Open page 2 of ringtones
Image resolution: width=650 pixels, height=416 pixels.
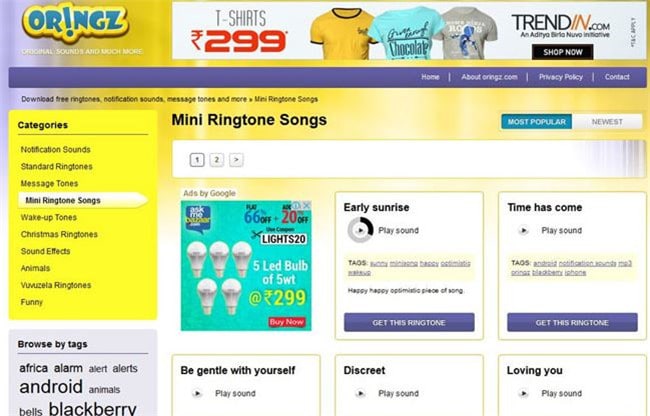click(x=216, y=160)
